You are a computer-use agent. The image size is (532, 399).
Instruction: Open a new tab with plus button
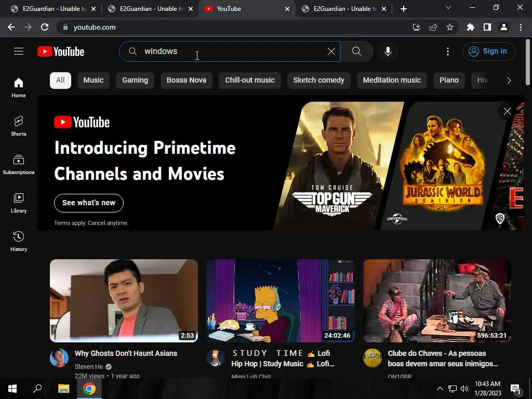pos(403,9)
